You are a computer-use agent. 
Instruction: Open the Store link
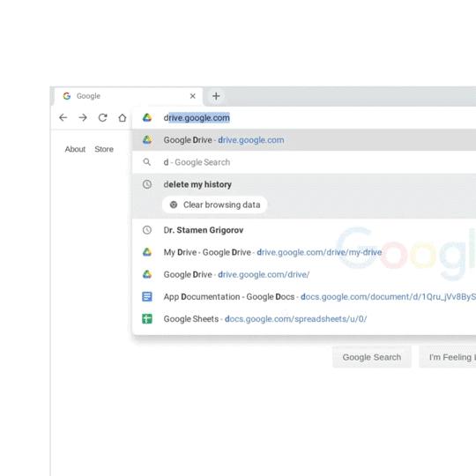[x=104, y=149]
